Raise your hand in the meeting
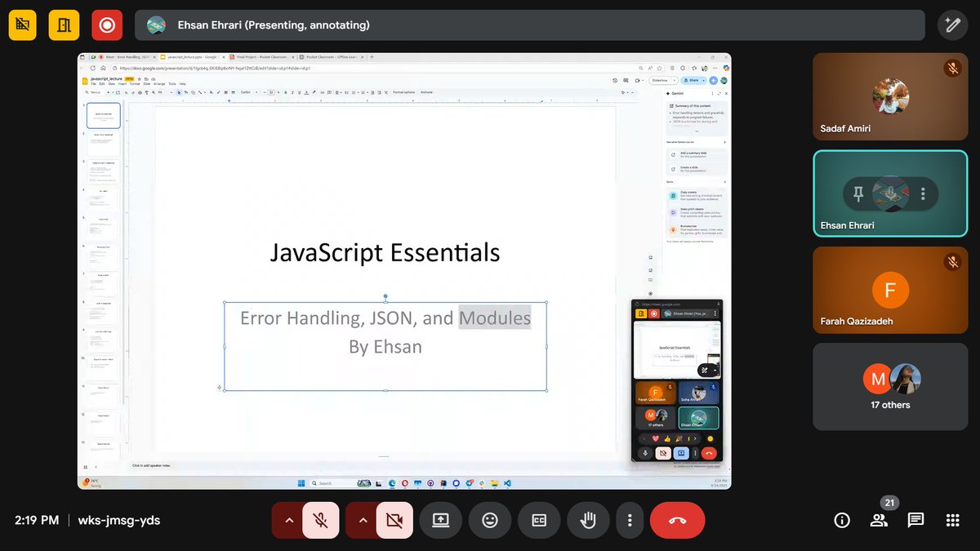980x551 pixels. [x=588, y=520]
